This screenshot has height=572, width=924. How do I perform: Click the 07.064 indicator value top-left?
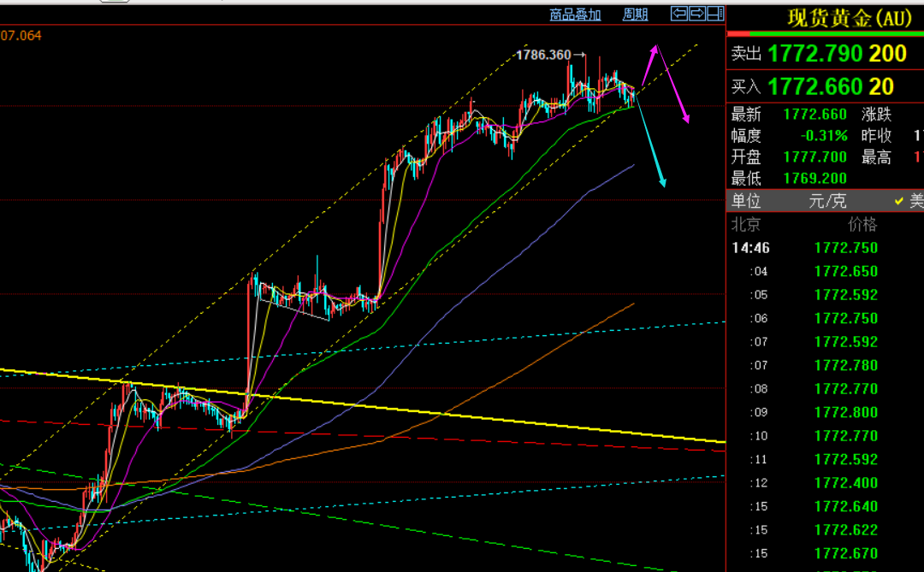click(21, 35)
